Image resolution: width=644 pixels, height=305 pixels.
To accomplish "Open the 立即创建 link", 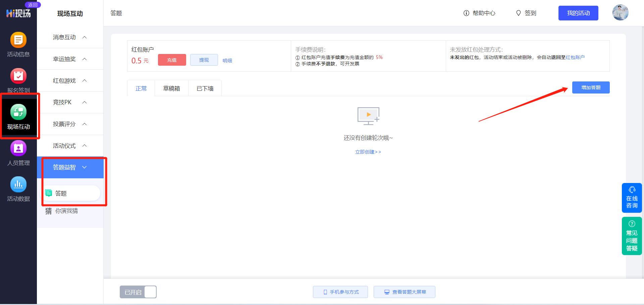I will (x=368, y=152).
